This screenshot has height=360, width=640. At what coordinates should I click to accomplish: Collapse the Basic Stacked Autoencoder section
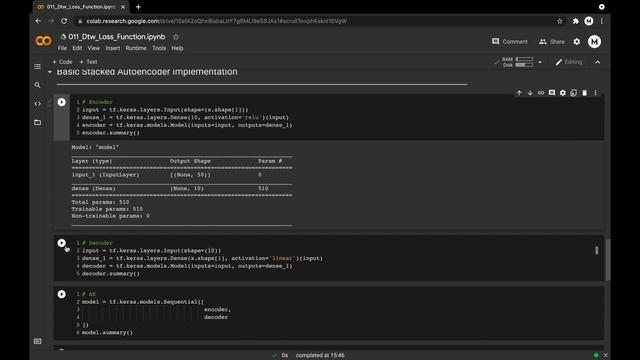(x=50, y=72)
